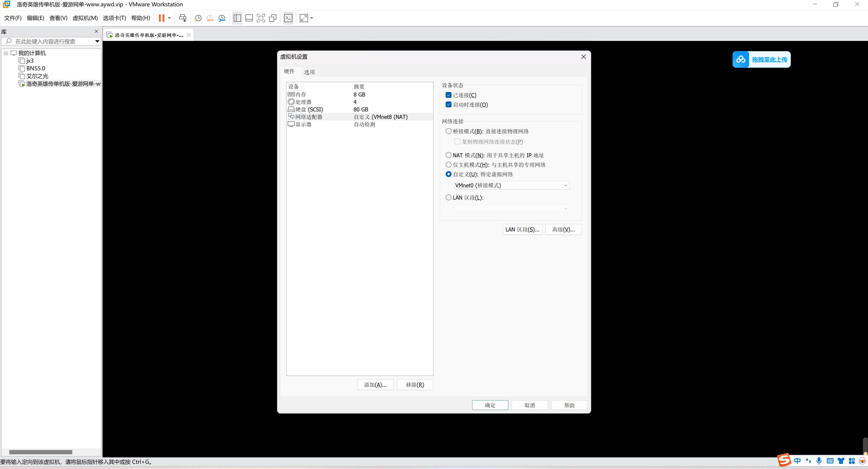868x469 pixels.
Task: Click the 高级(V)... button
Action: [x=563, y=229]
